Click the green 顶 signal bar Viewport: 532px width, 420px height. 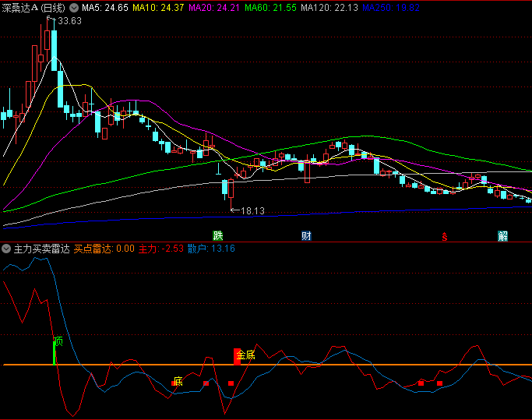(x=55, y=351)
